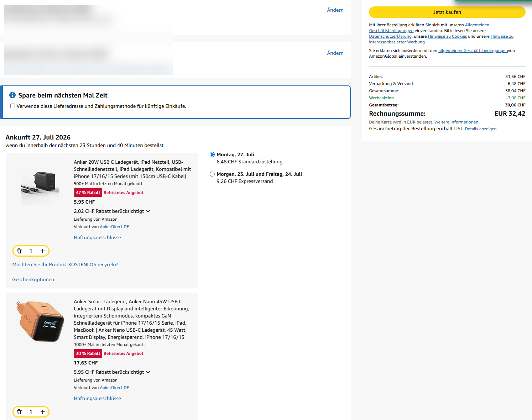Click the Anker 20W USB C Ladegerät title
532x420 pixels.
click(132, 169)
